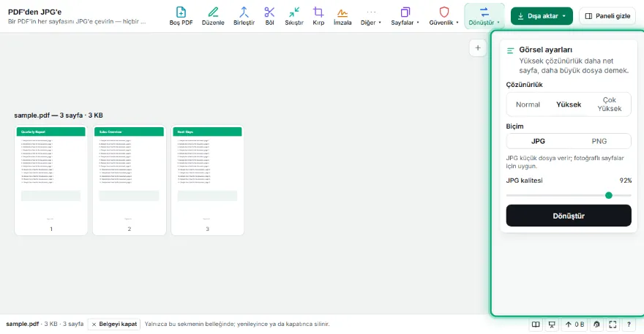
Task: Click the 92% quality value
Action: click(x=625, y=181)
